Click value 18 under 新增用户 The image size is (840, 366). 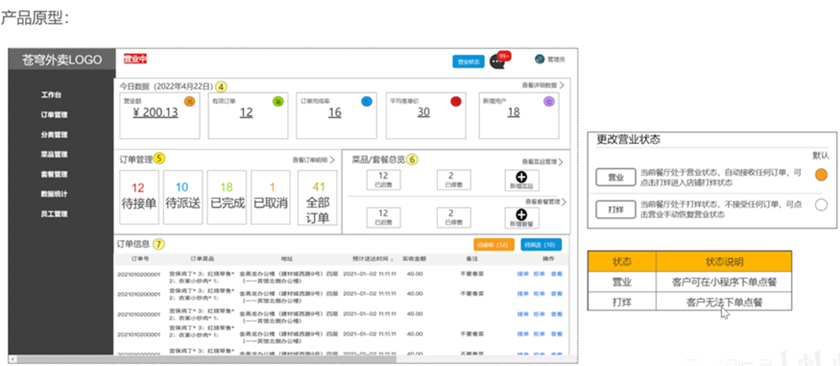[514, 113]
